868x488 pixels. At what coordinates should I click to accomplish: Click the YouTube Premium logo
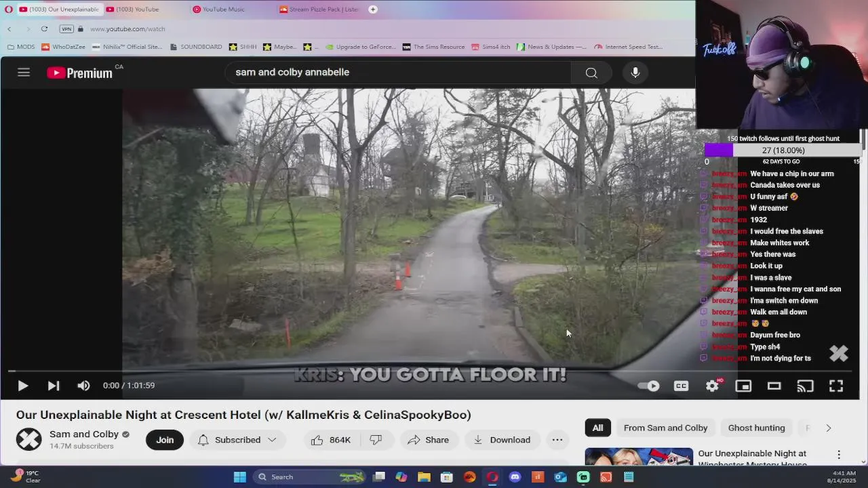tap(80, 73)
